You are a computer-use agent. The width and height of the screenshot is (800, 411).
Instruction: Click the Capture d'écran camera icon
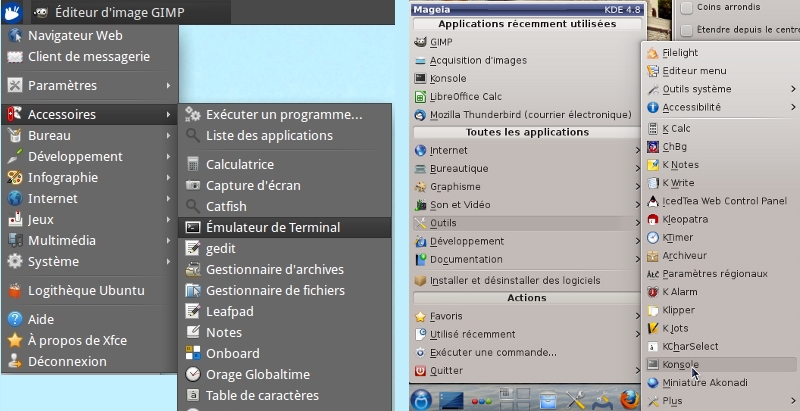[193, 185]
